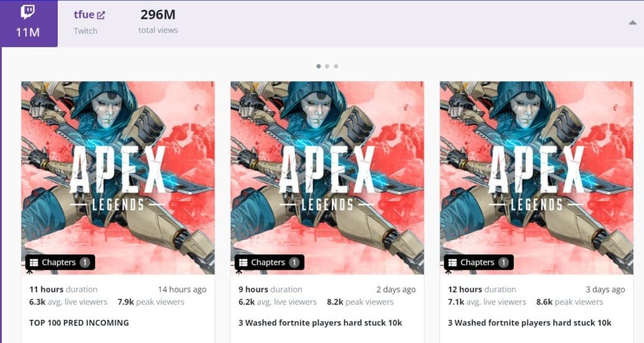Open tfue's external link icon
Image resolution: width=644 pixels, height=343 pixels.
pyautogui.click(x=101, y=15)
